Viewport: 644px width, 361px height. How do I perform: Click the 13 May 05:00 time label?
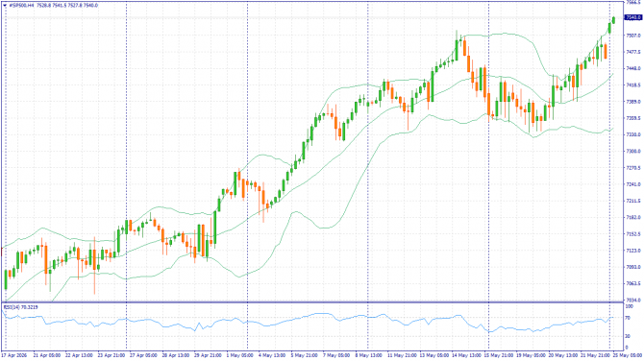(433, 355)
